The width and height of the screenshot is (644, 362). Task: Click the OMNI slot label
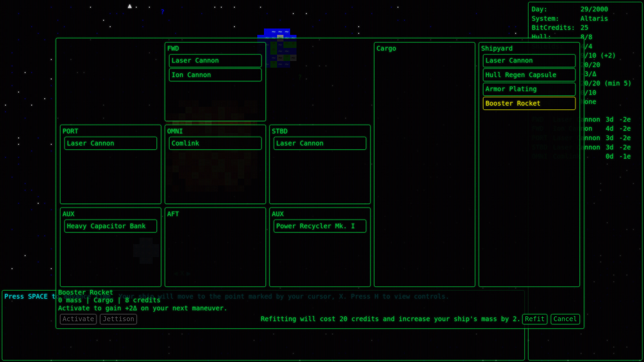175,131
